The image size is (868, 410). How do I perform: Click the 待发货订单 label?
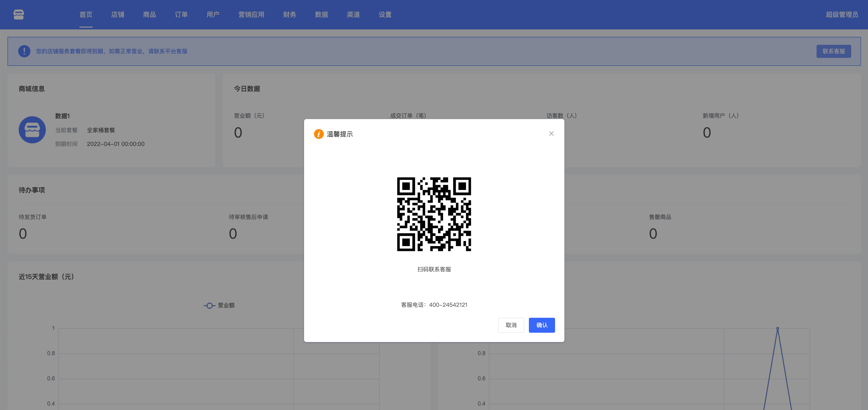[33, 217]
